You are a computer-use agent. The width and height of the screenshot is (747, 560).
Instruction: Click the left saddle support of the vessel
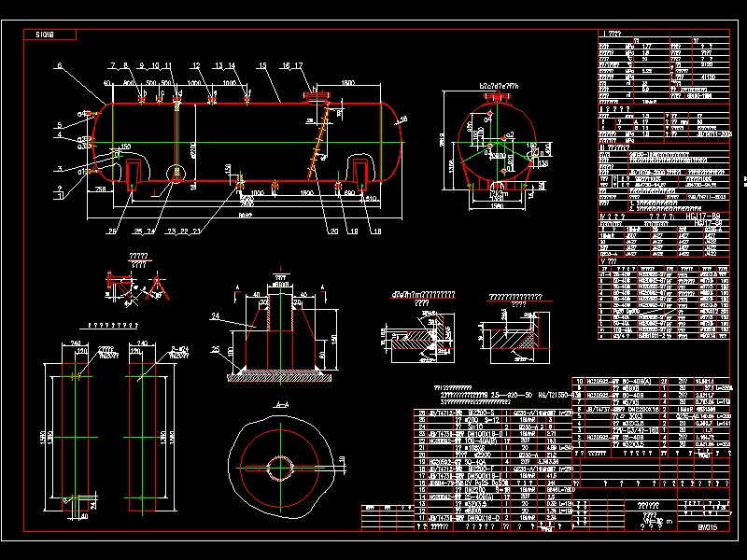tap(132, 174)
